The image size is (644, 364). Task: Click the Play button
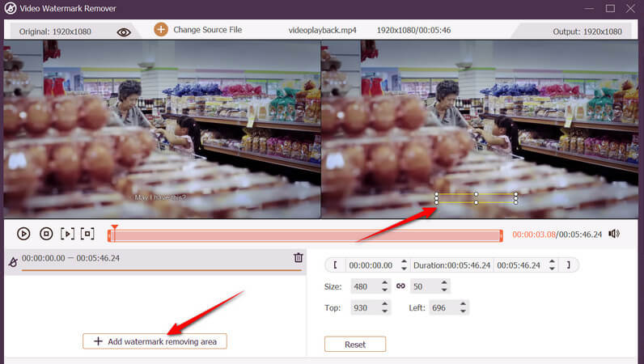[x=23, y=234]
